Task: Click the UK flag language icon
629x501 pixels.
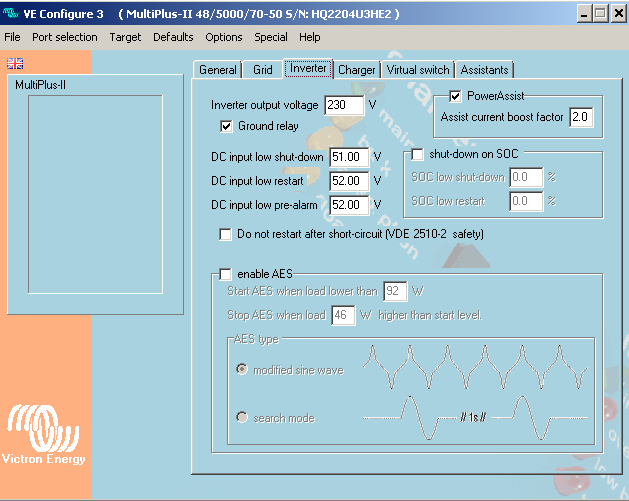Action: (x=15, y=63)
